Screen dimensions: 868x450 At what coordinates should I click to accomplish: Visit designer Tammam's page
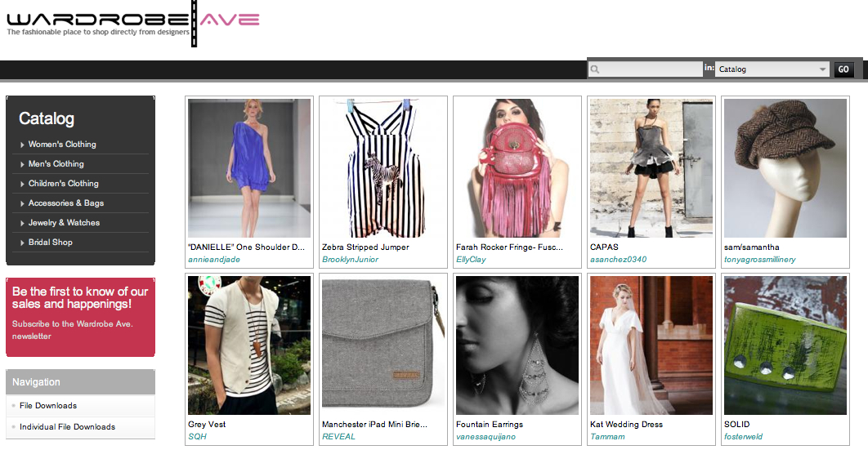coord(607,437)
